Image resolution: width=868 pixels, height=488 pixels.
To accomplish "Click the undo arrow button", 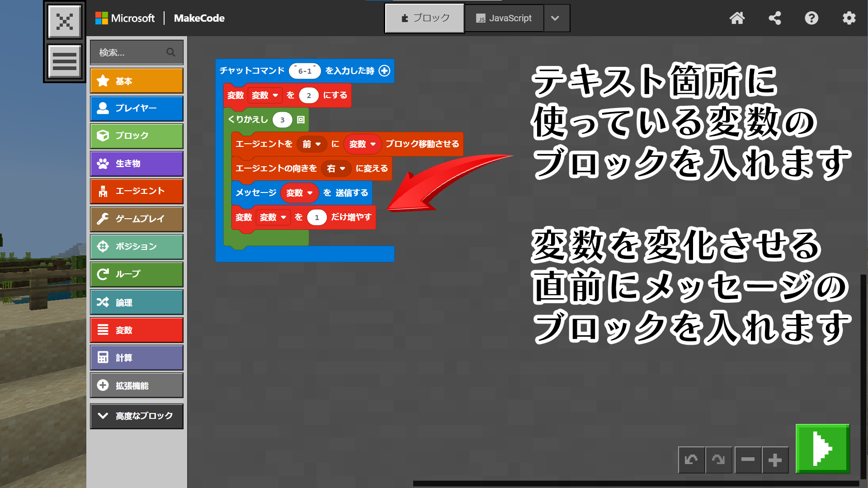I will [x=691, y=460].
